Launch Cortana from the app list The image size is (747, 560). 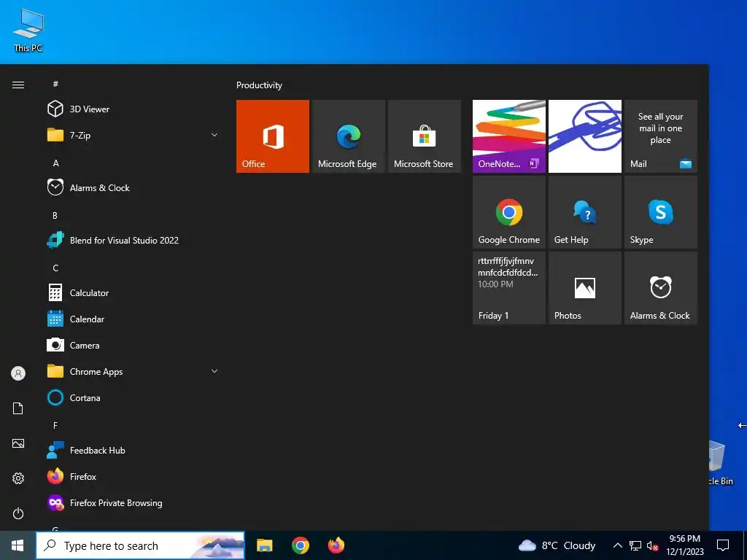(133, 397)
